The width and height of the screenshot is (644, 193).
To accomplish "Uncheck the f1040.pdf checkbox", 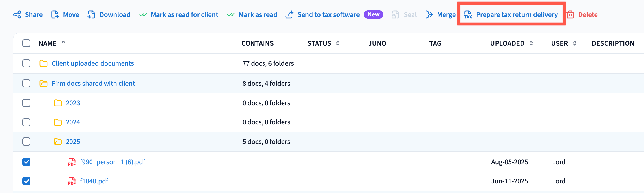I will (27, 181).
